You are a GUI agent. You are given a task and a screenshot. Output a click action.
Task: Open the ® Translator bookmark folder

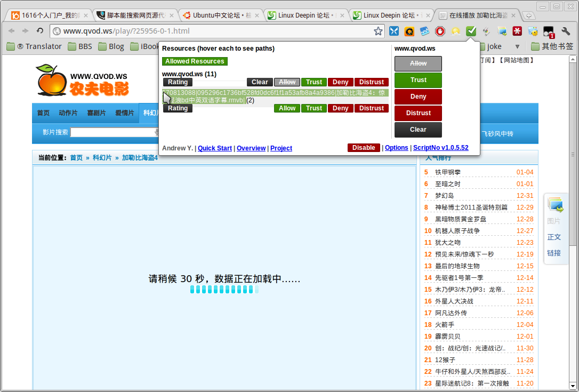(34, 46)
